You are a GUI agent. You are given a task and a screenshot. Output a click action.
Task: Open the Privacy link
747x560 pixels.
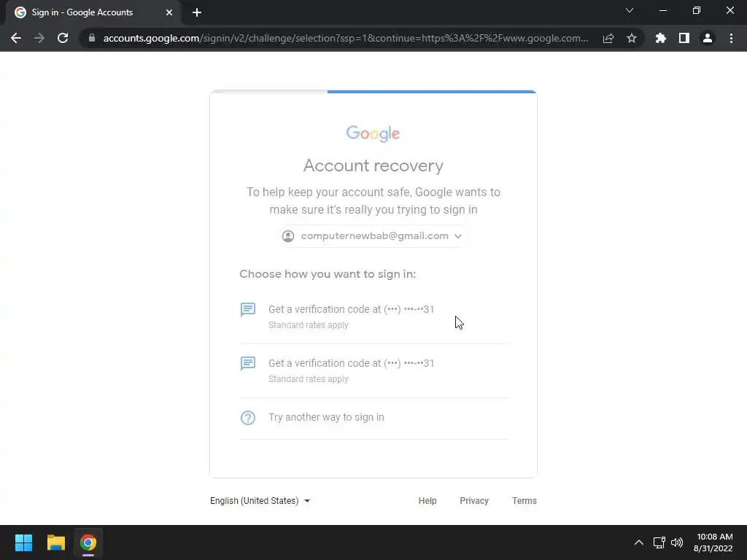[474, 501]
